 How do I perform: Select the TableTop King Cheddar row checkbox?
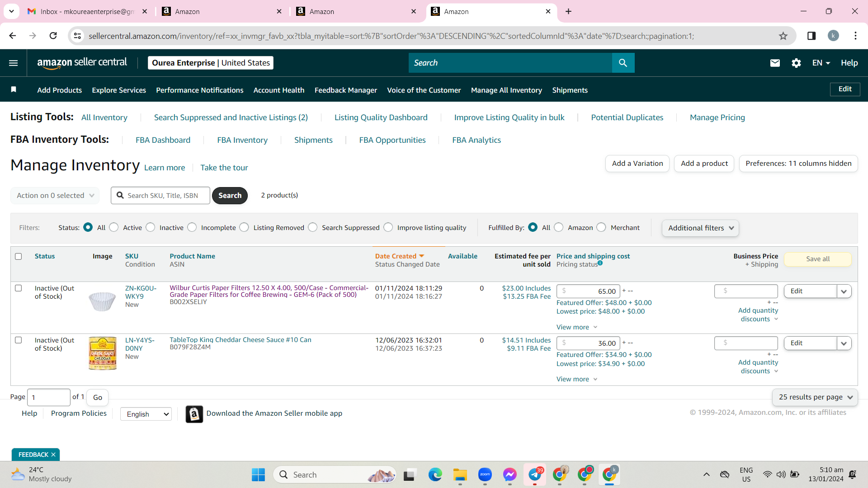19,340
